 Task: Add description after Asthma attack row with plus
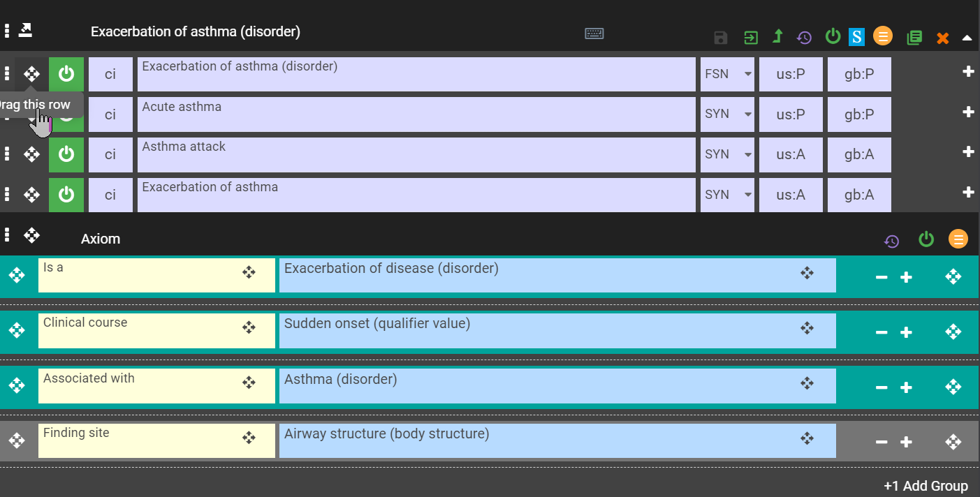[x=968, y=151]
